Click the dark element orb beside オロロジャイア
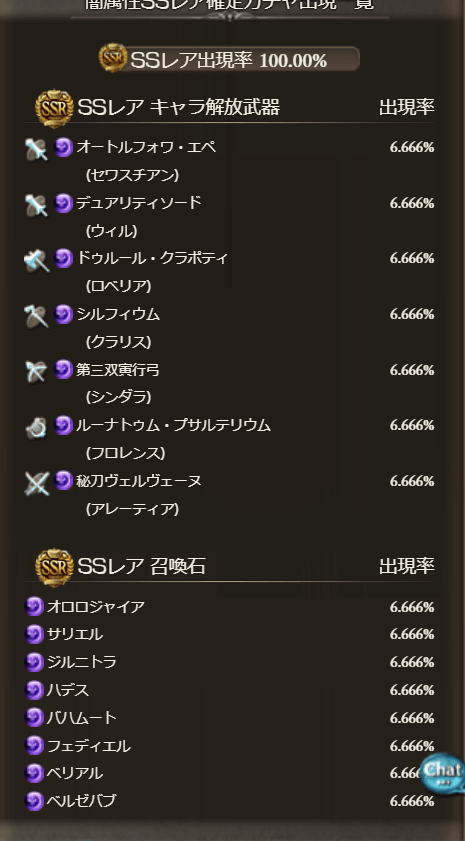Viewport: 465px width, 841px height. [34, 607]
